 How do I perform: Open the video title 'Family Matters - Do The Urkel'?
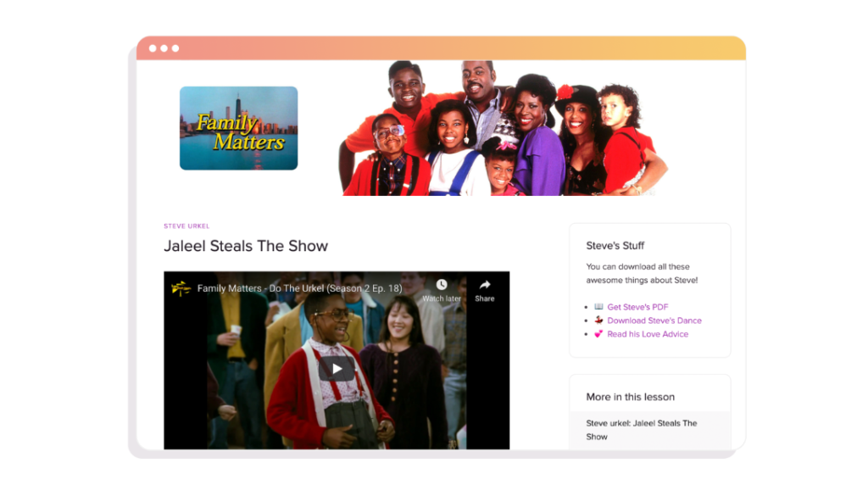click(x=299, y=288)
